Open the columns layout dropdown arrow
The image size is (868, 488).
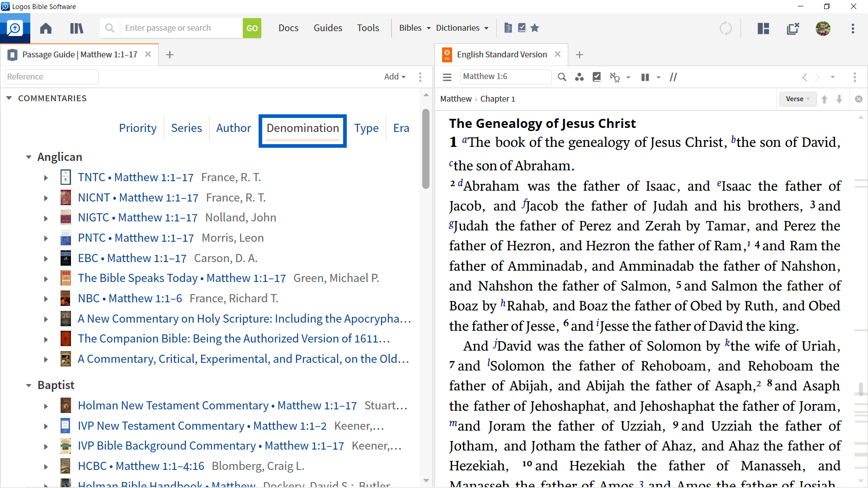659,78
